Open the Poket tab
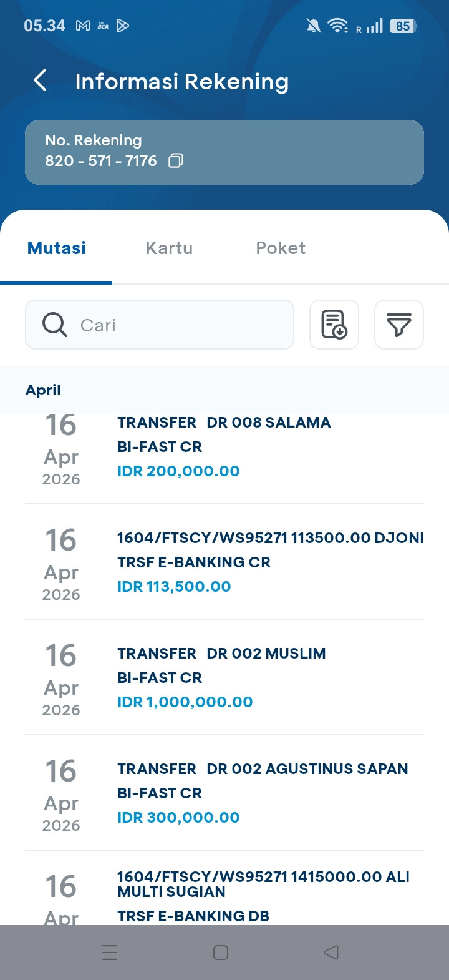This screenshot has height=980, width=449. click(281, 248)
